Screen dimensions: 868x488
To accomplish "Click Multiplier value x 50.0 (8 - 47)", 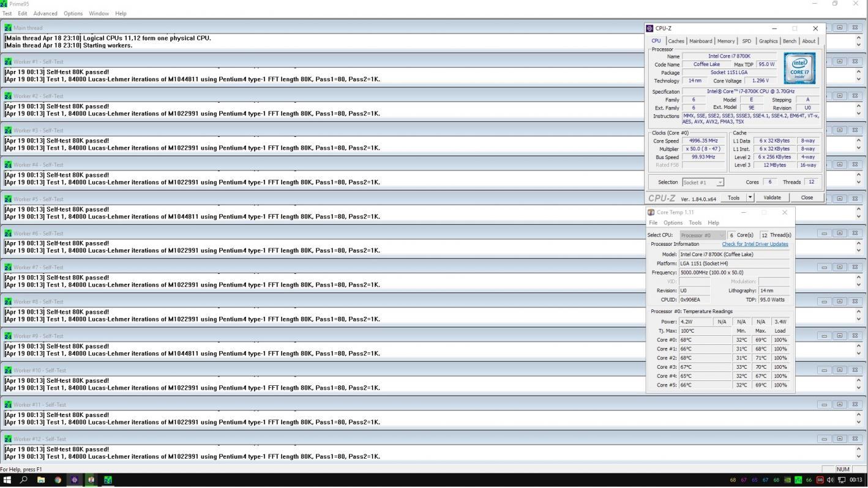I will [703, 149].
